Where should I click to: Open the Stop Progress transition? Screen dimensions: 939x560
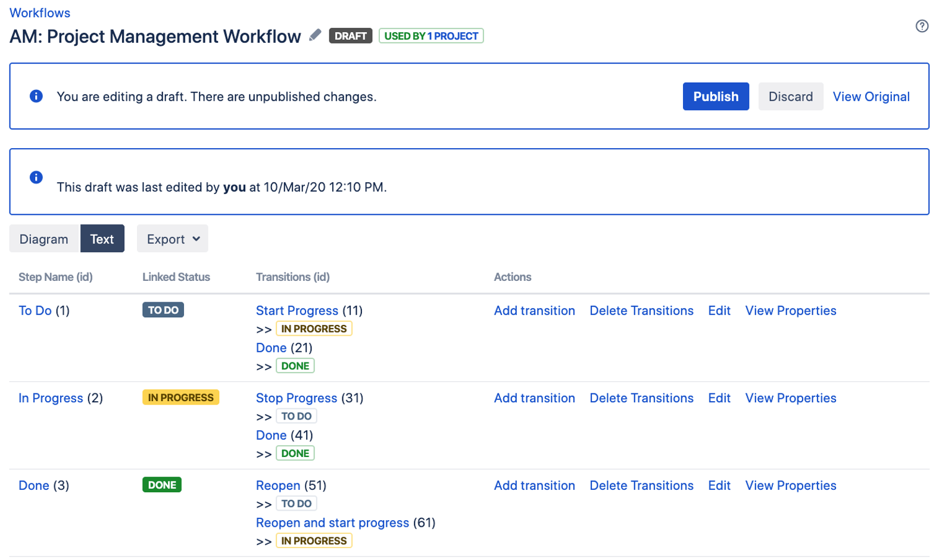[x=296, y=398]
